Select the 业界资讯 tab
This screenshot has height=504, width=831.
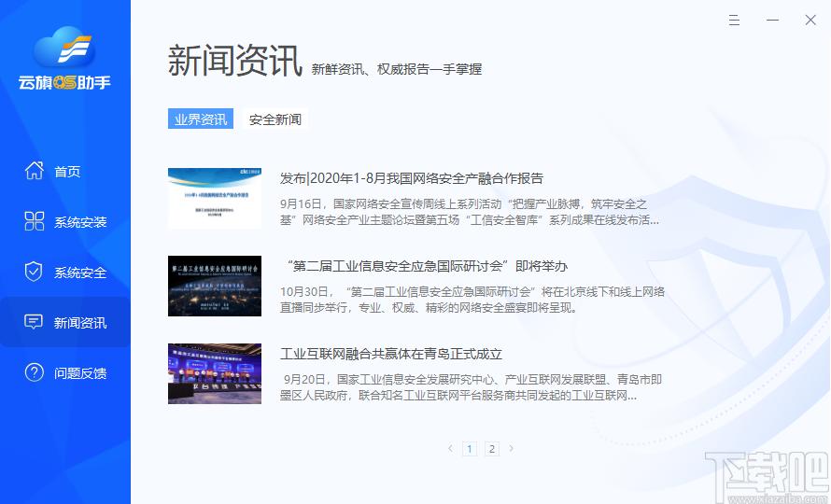coord(201,119)
